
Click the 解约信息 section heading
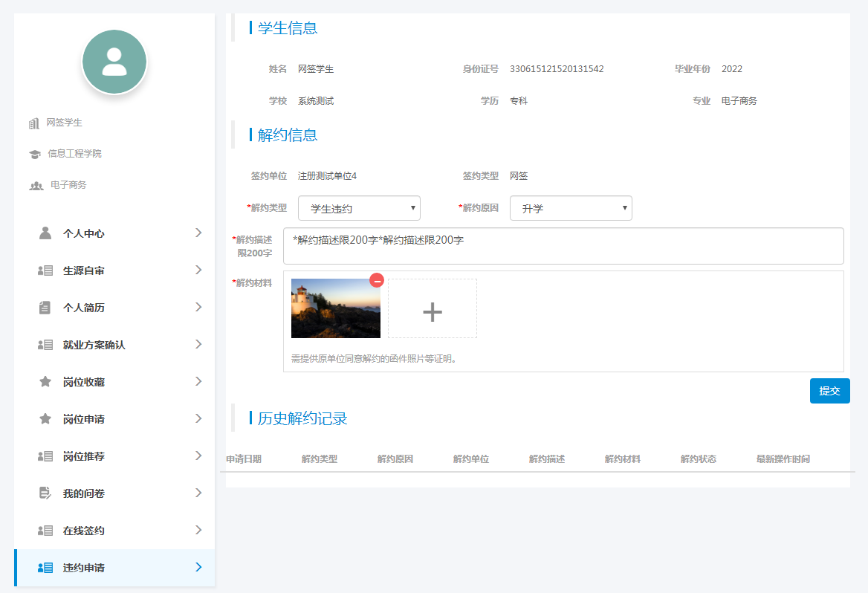pyautogui.click(x=288, y=135)
